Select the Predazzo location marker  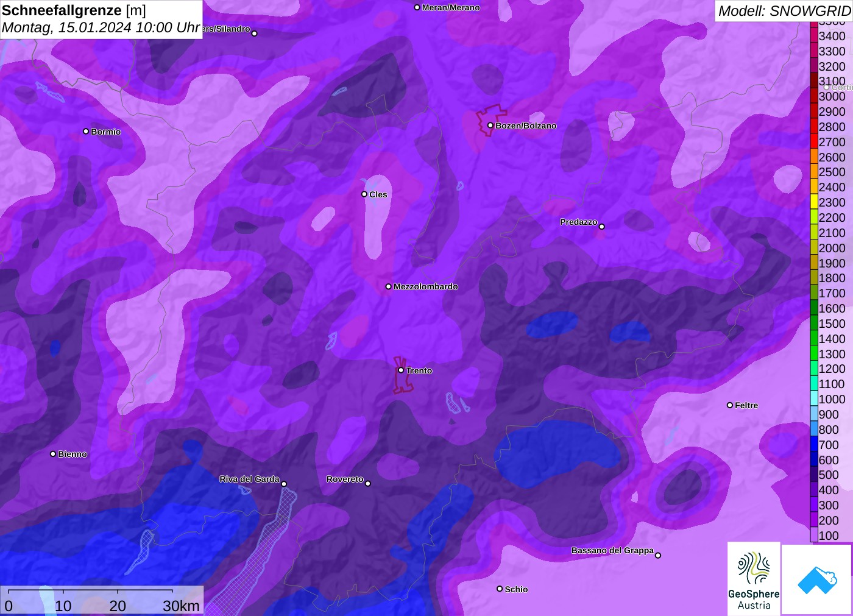click(x=602, y=227)
